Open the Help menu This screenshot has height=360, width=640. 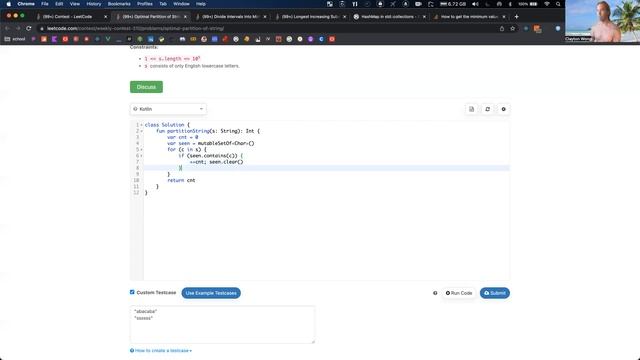(x=200, y=4)
